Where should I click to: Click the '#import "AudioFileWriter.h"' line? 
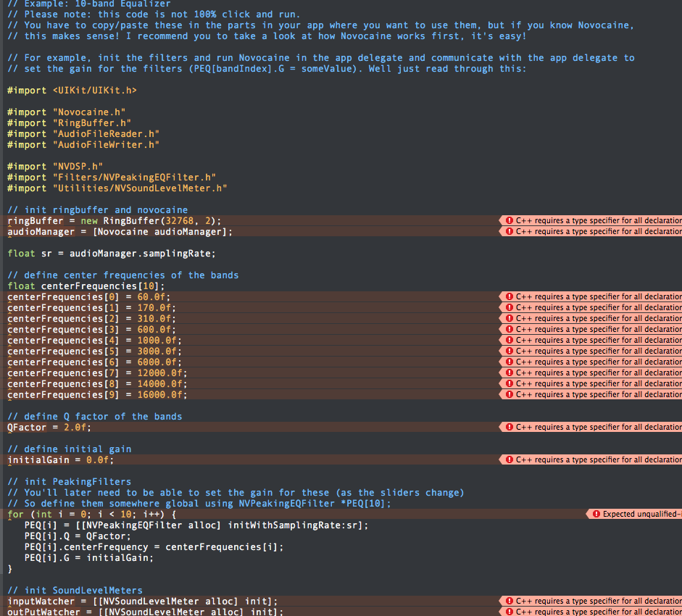pos(83,145)
